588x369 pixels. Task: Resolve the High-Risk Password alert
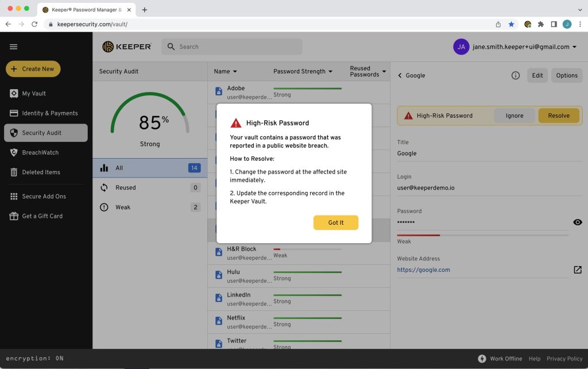pos(558,116)
